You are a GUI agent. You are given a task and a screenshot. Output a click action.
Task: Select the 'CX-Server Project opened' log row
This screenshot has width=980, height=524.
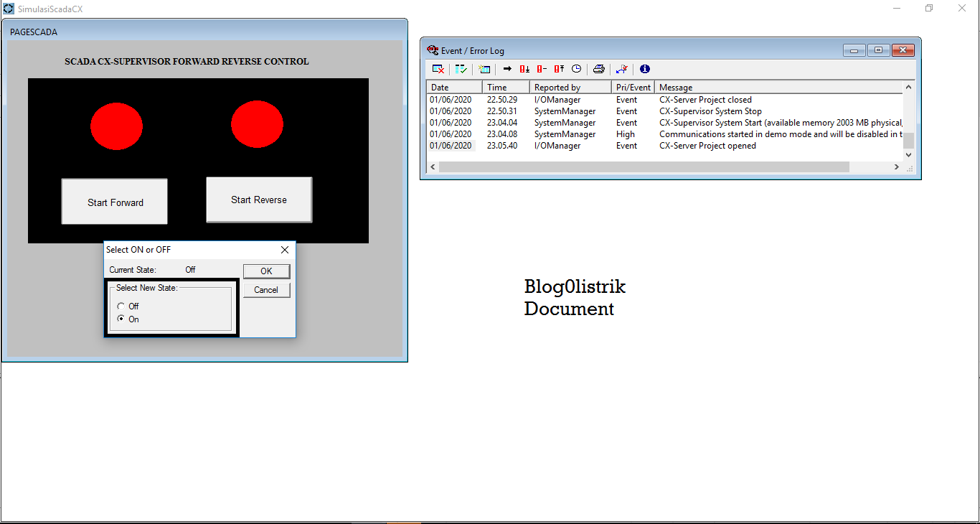click(665, 146)
